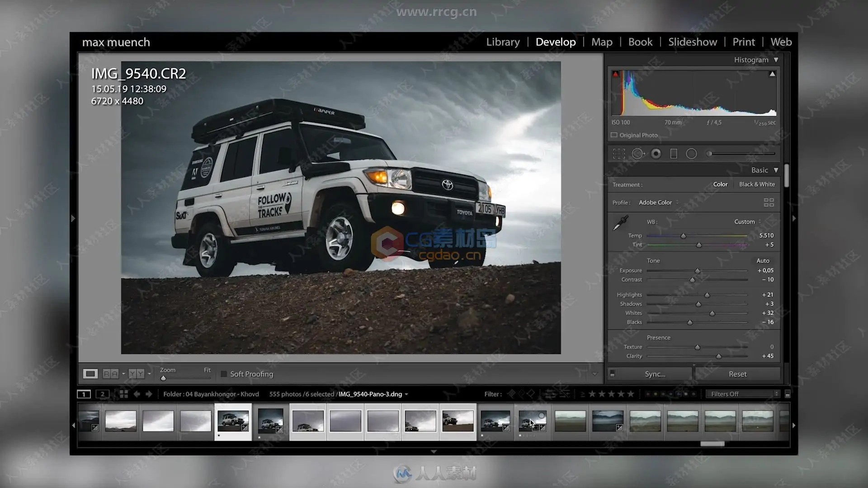Screen dimensions: 868x488
Task: Toggle shadow clipping indicator in histogram
Action: 615,74
